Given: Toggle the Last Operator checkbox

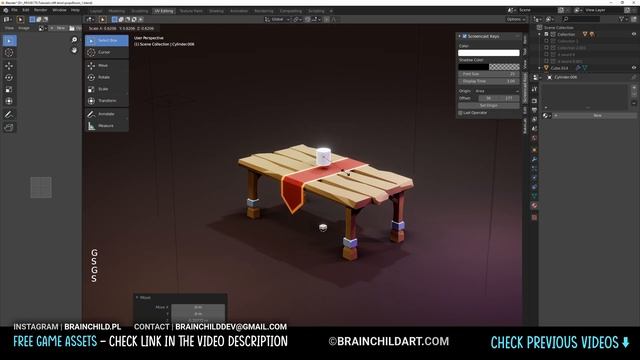Looking at the screenshot, I should [460, 113].
